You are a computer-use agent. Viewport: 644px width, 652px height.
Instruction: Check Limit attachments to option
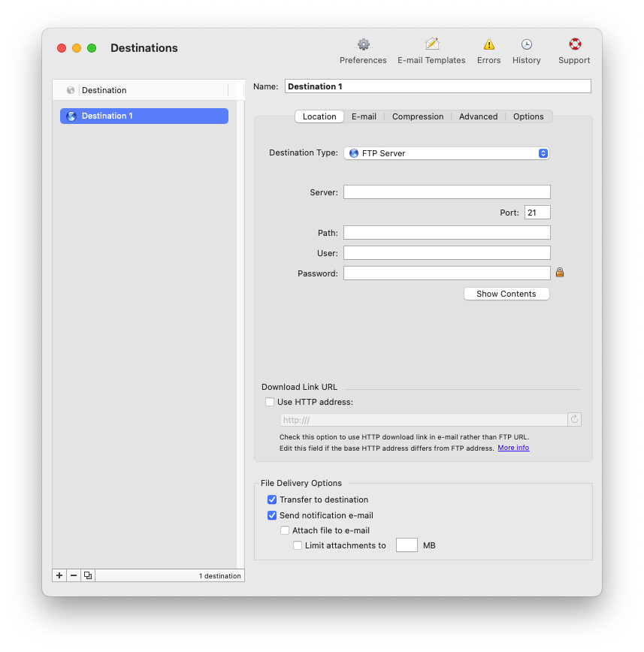tap(298, 545)
